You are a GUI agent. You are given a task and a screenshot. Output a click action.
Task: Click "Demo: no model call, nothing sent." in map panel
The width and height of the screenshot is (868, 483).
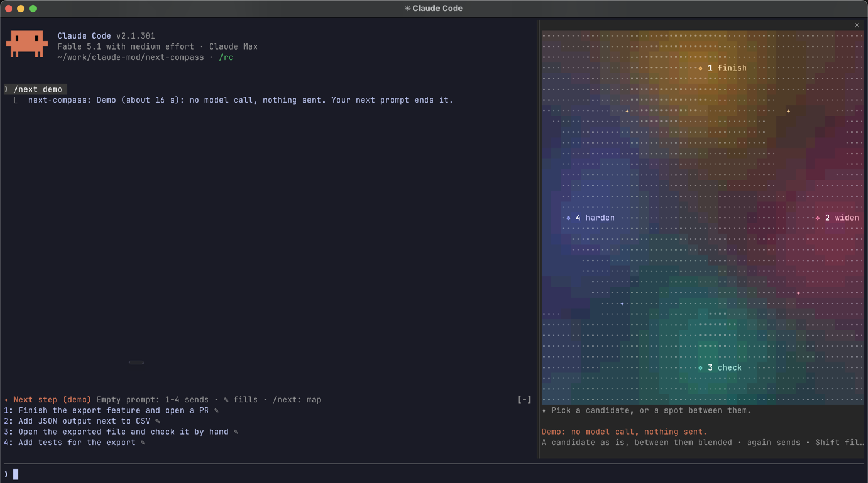[625, 432]
